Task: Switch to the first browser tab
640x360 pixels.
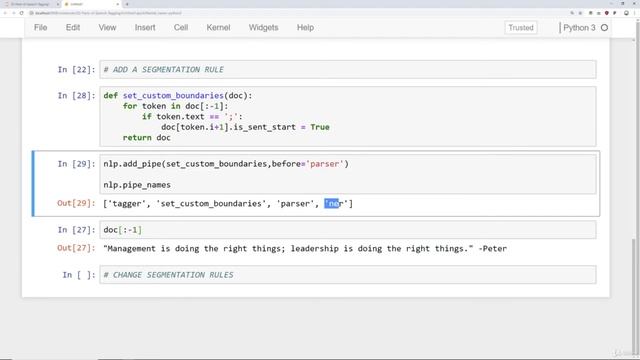Action: click(31, 4)
